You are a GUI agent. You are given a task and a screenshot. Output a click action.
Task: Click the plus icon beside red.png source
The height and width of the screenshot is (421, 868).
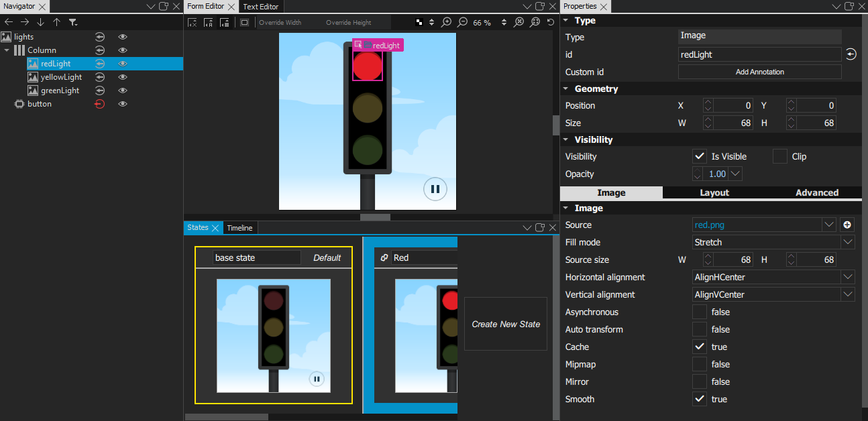(847, 225)
